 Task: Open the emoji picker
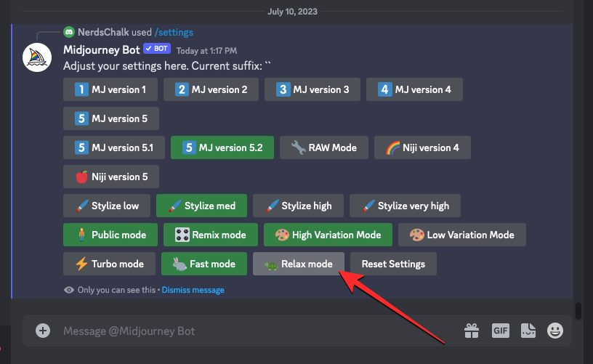[x=555, y=331]
